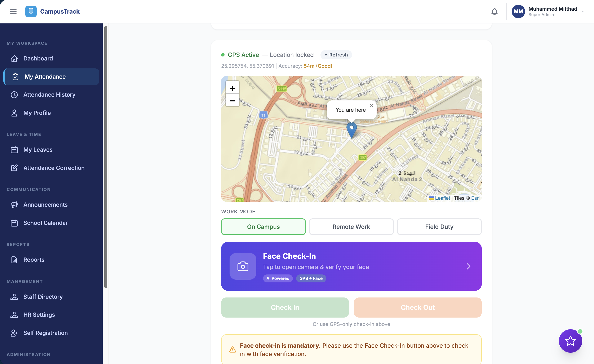Open Self Registration add-person icon
594x364 pixels.
(x=14, y=333)
